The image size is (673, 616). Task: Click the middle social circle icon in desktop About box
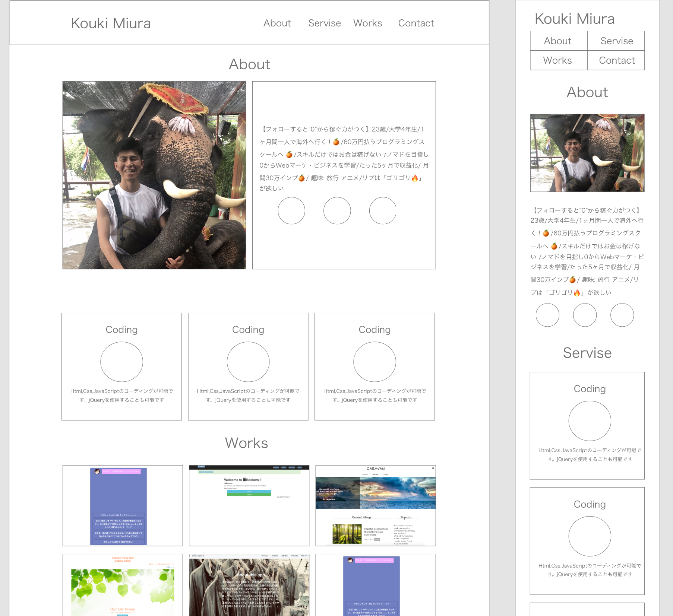pyautogui.click(x=337, y=211)
